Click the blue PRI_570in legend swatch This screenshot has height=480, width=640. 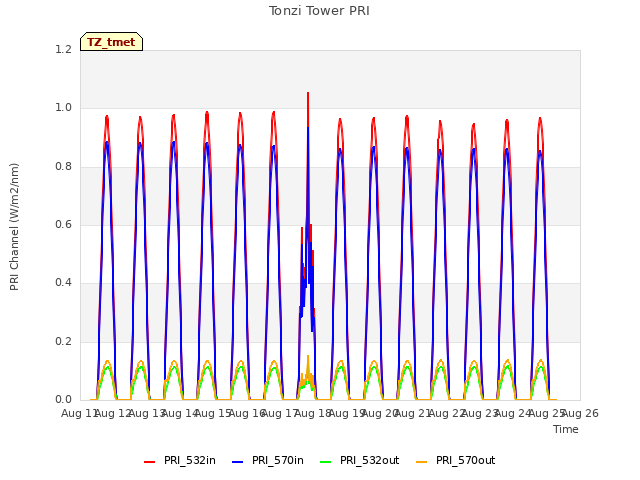point(238,461)
